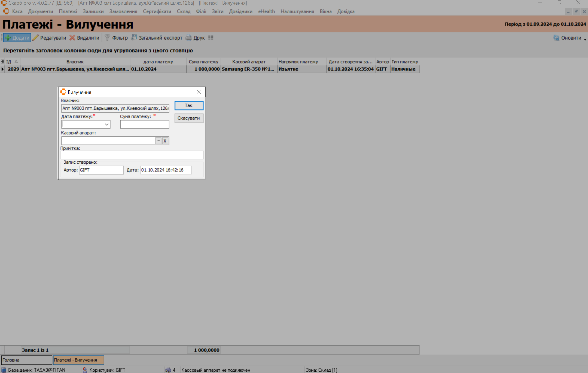Expand the Дата платежу date dropdown
Viewport: 588px width, 373px height.
point(106,124)
